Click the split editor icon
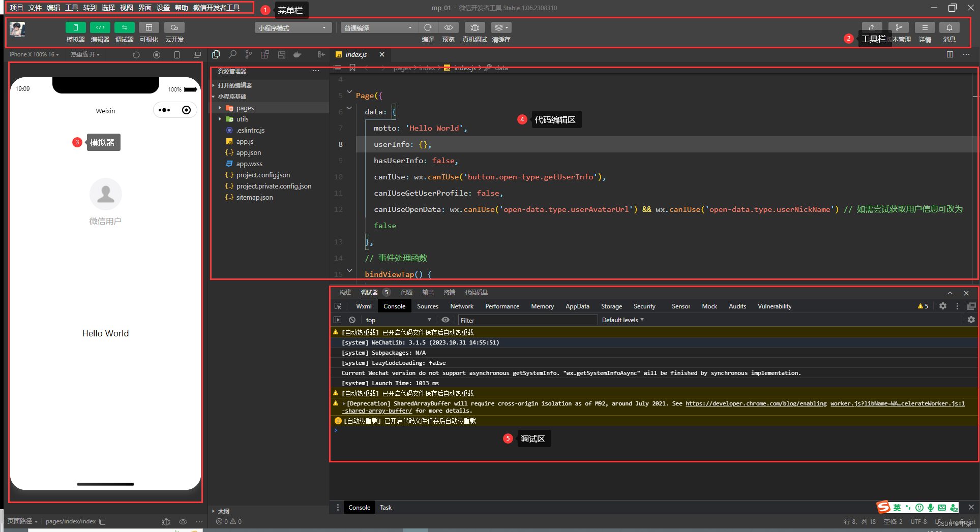This screenshot has width=980, height=532. (x=950, y=54)
